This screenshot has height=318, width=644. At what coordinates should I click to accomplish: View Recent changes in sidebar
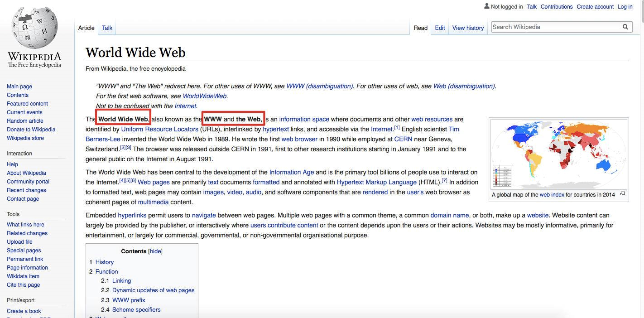[26, 190]
